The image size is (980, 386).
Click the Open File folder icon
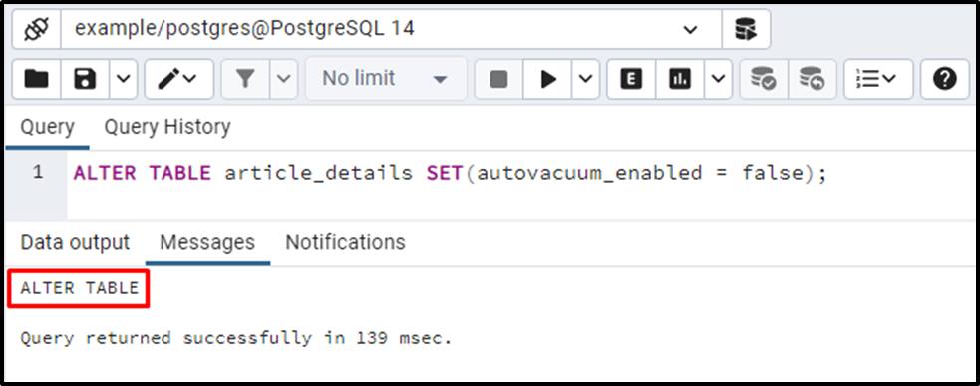(36, 79)
